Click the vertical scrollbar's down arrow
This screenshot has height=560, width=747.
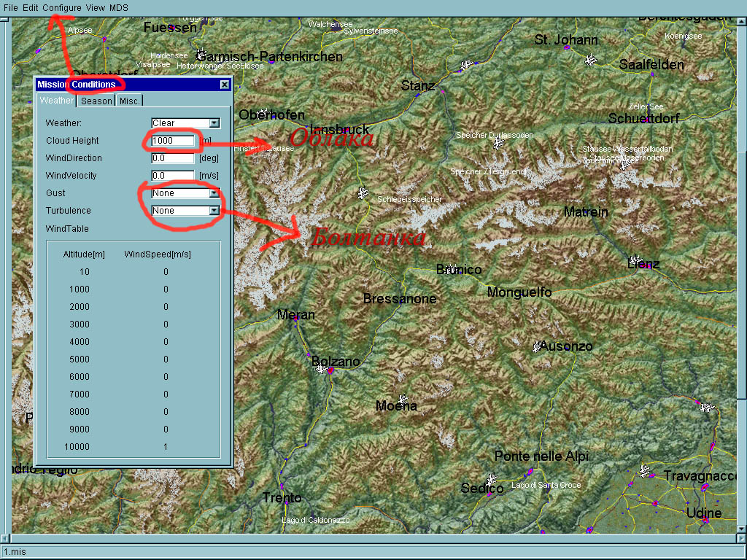point(742,529)
